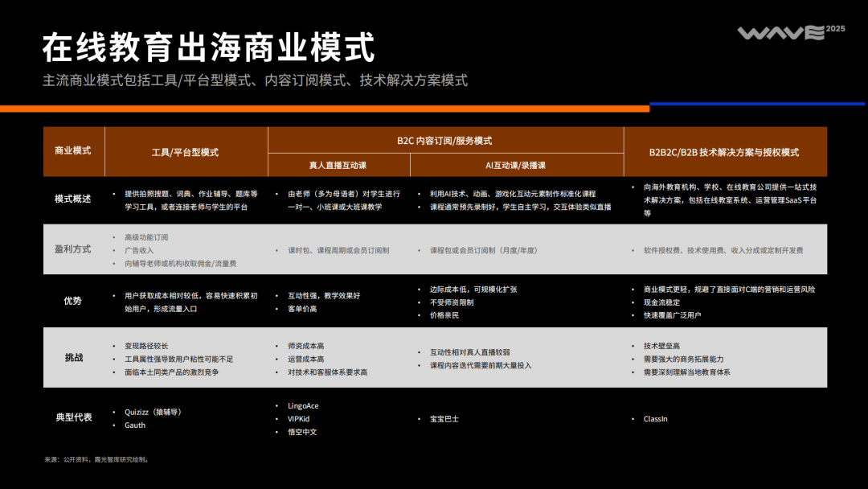Click the ClassIn representative entry
868x489 pixels.
(x=657, y=418)
